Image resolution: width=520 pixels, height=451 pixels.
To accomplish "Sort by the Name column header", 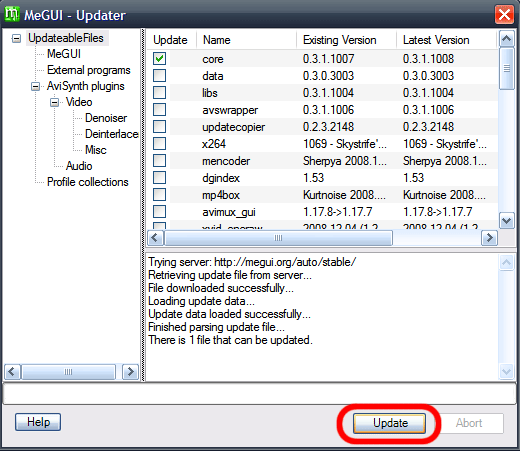I will 246,40.
